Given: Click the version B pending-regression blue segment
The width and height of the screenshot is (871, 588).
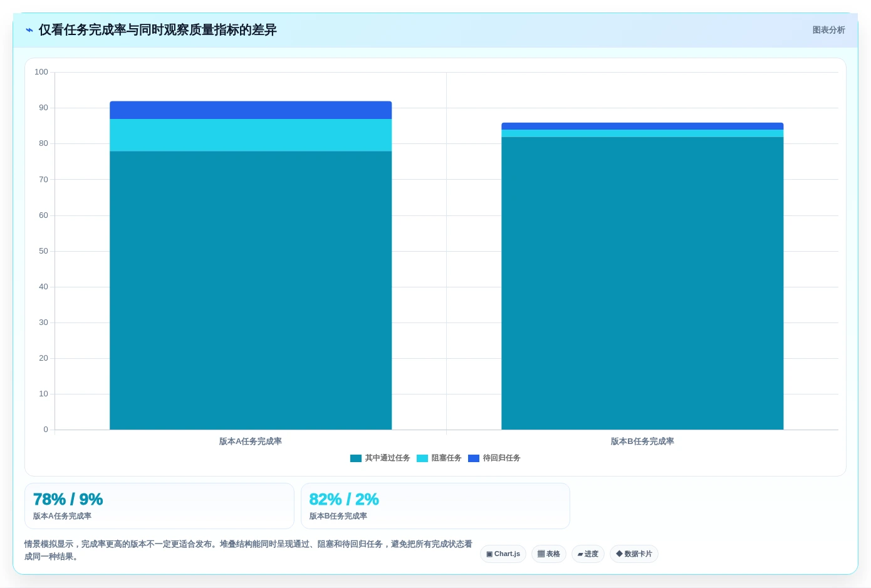Looking at the screenshot, I should (x=642, y=126).
